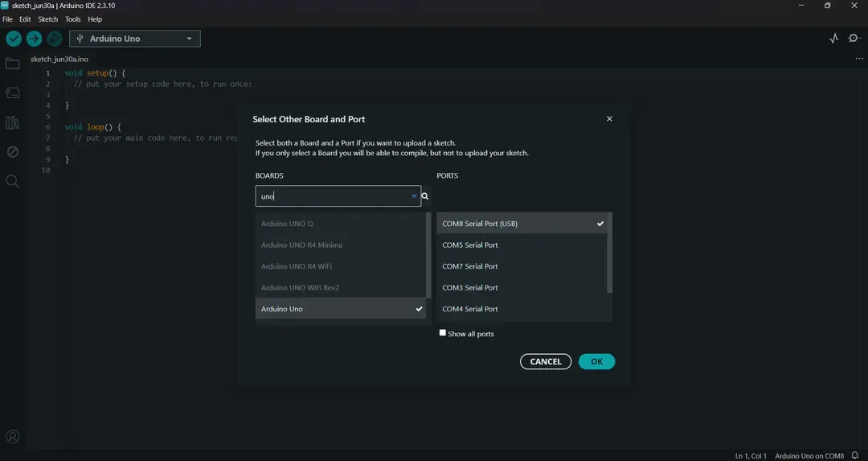868x461 pixels.
Task: Click the ports list scrollbar
Action: coord(609,253)
